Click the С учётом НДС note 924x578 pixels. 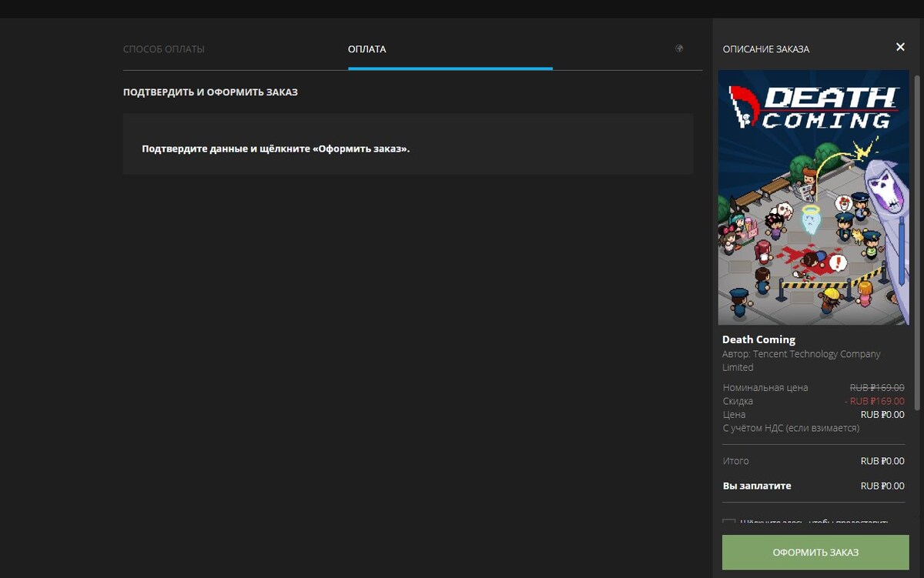point(791,428)
